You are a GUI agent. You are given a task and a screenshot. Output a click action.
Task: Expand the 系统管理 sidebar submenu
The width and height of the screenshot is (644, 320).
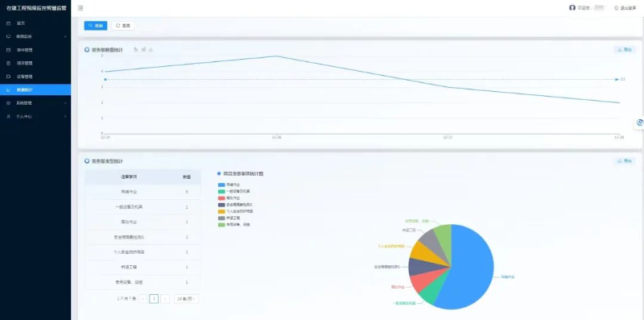tap(35, 103)
